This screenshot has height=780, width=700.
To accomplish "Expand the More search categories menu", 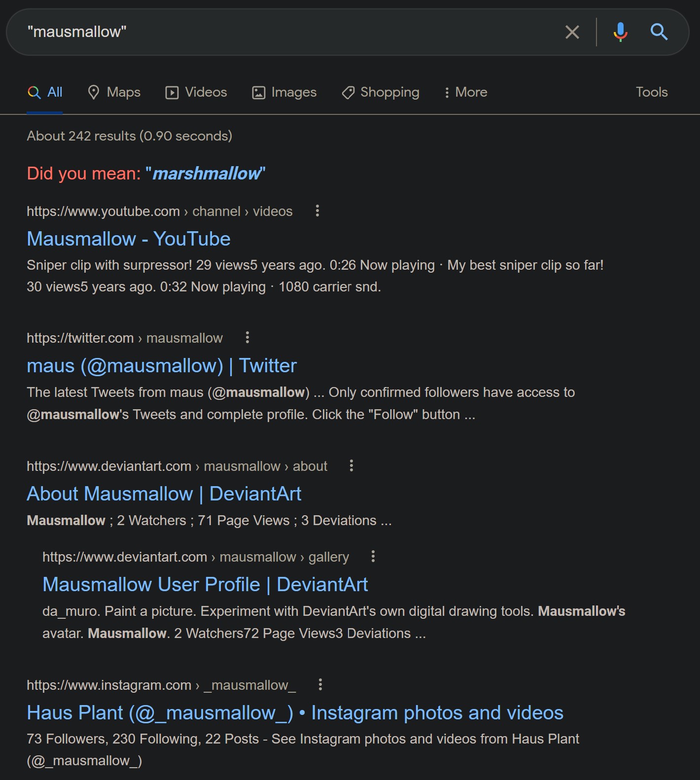I will 465,92.
